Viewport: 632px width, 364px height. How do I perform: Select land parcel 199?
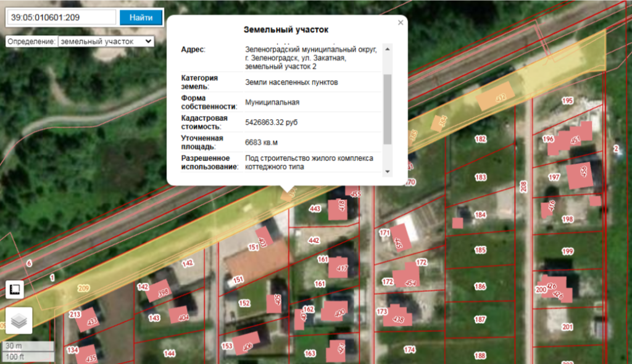pyautogui.click(x=567, y=252)
